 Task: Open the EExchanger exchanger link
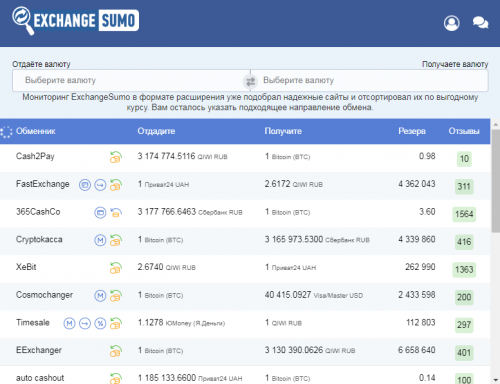pyautogui.click(x=39, y=350)
